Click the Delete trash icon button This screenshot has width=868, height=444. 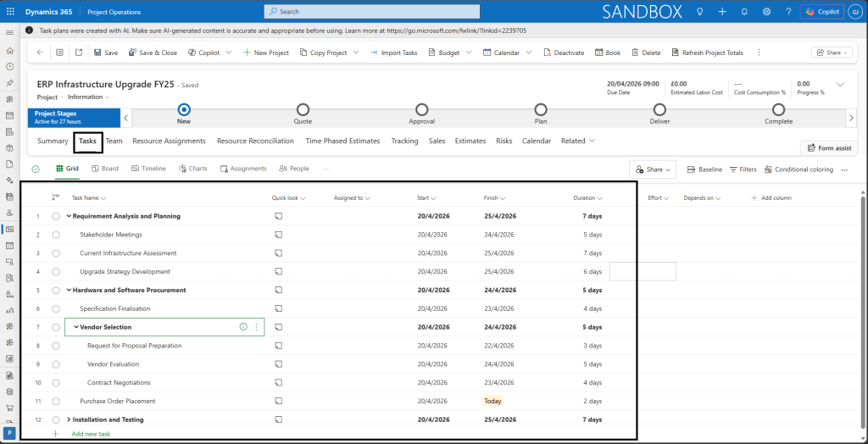[645, 53]
